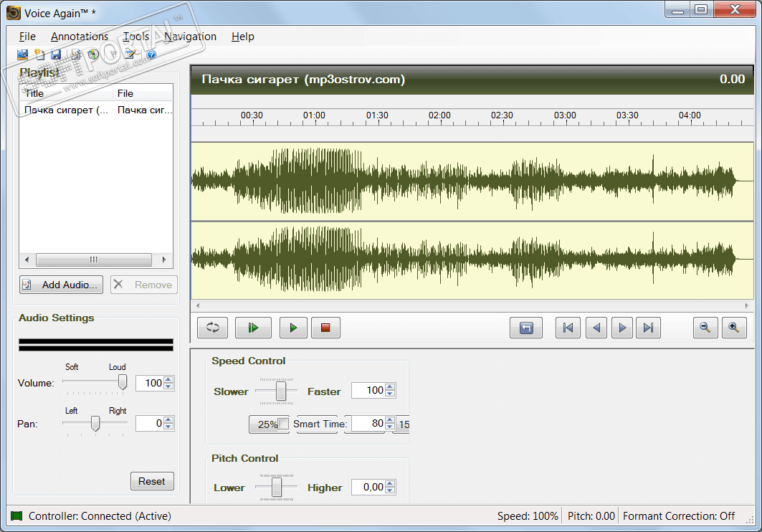Jump to the start of the track

click(x=568, y=328)
